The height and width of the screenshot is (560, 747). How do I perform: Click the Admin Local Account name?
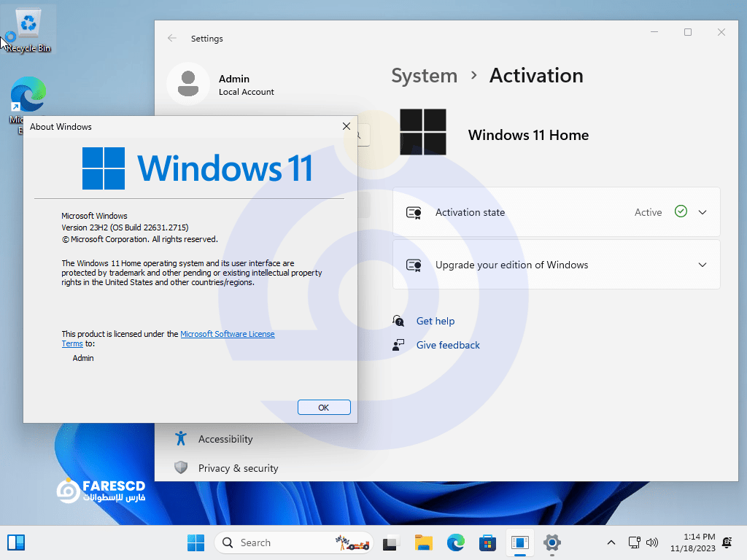click(246, 85)
